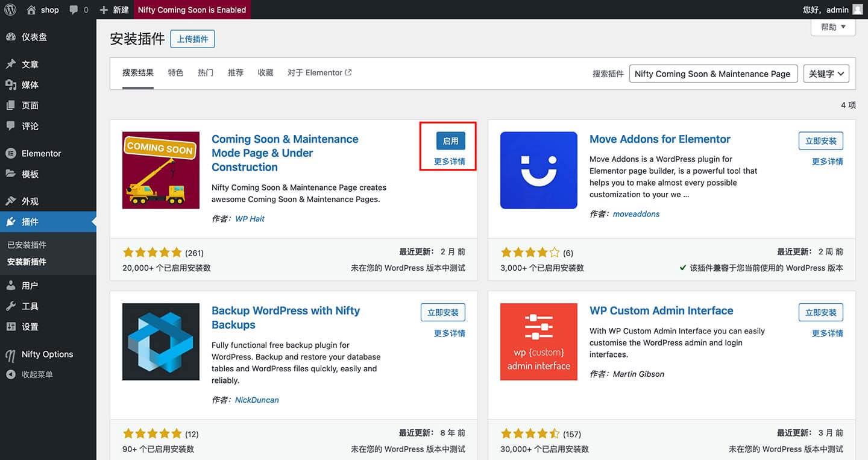Click into the plugin search field
The height and width of the screenshot is (460, 868).
click(x=713, y=74)
